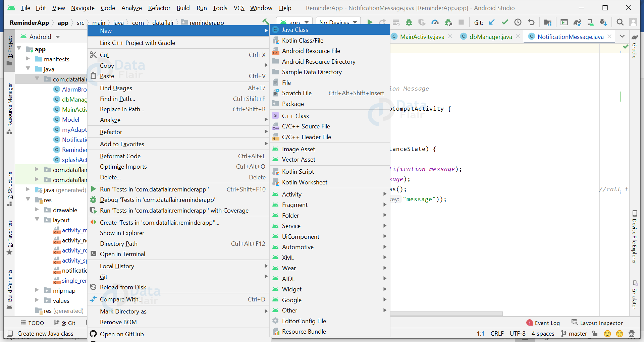Click Package in the New submenu
The width and height of the screenshot is (644, 342).
point(330,104)
